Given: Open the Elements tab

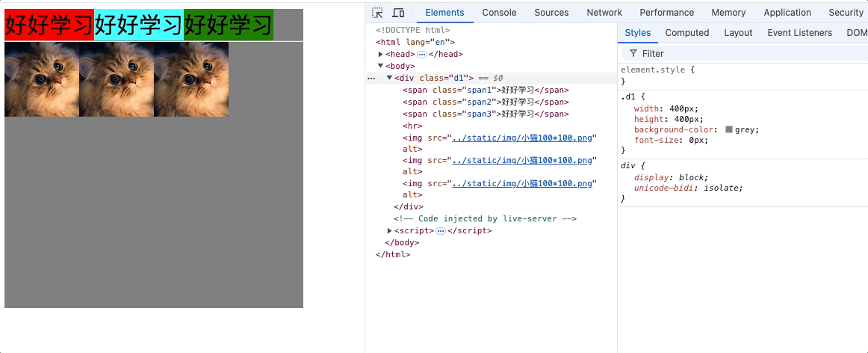Looking at the screenshot, I should point(444,13).
